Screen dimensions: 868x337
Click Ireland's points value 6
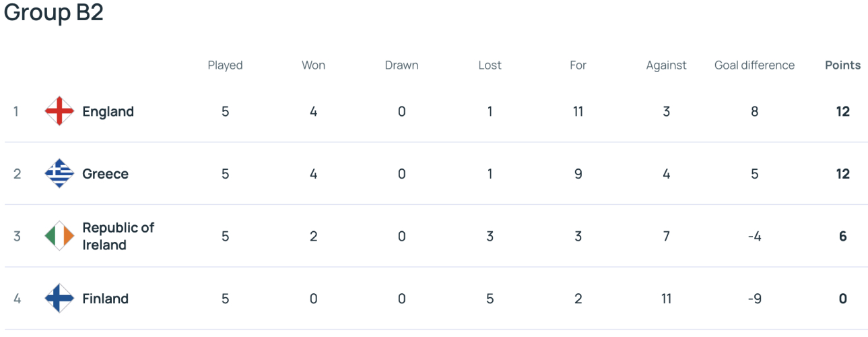coord(842,236)
